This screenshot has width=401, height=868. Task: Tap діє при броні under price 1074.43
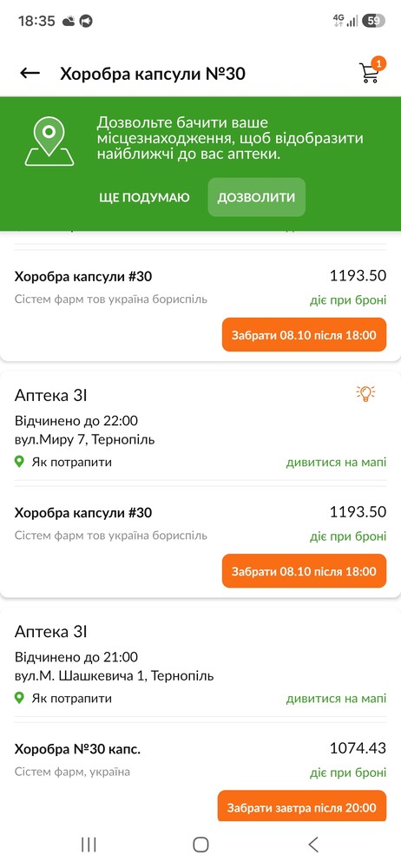(348, 773)
